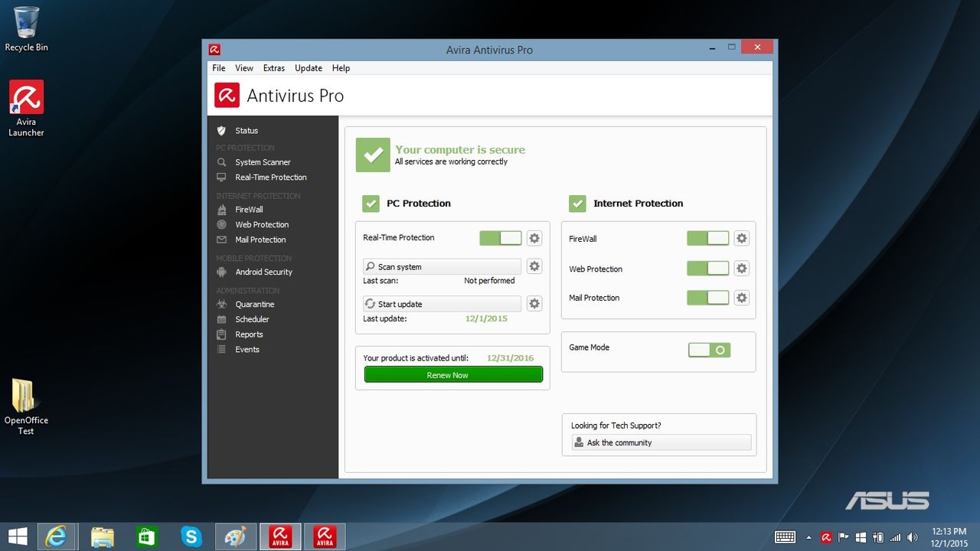
Task: Click the large computer-secure checkmark icon
Action: 373,155
